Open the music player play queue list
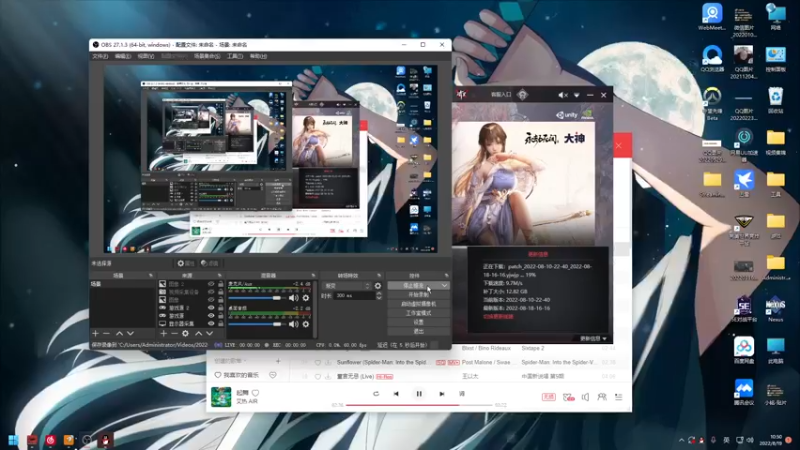The height and width of the screenshot is (450, 800). (x=618, y=397)
